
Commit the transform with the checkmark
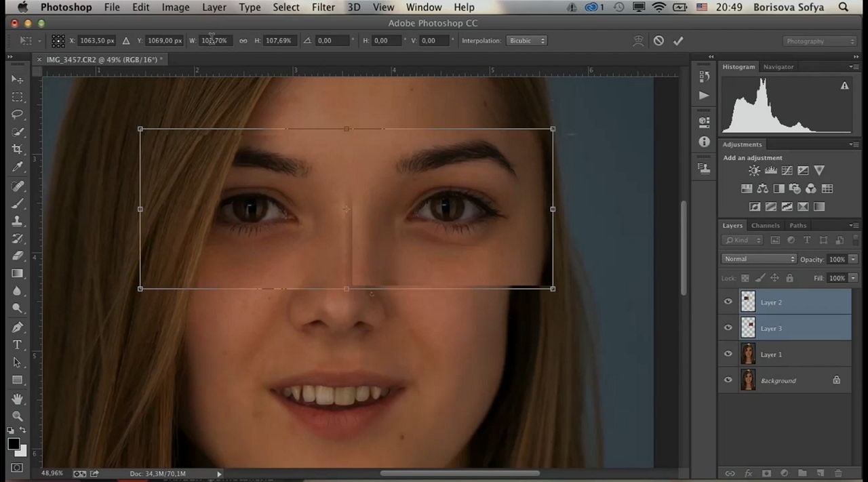[678, 41]
